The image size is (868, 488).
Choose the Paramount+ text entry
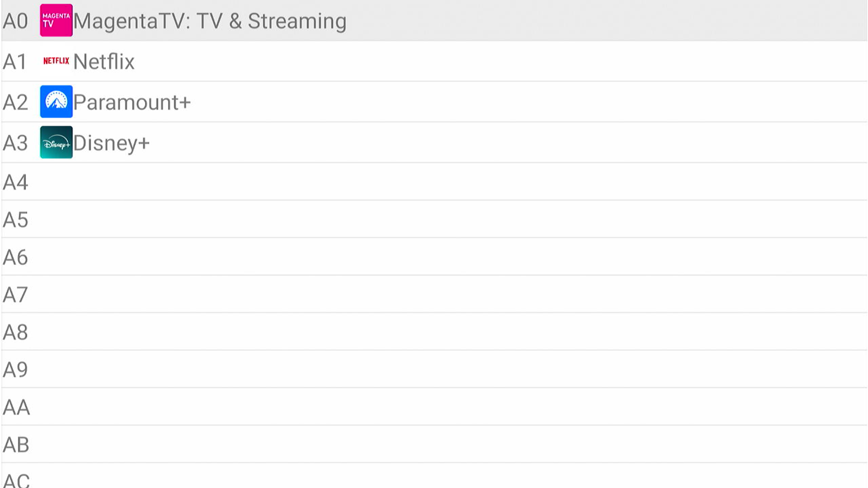coord(132,102)
